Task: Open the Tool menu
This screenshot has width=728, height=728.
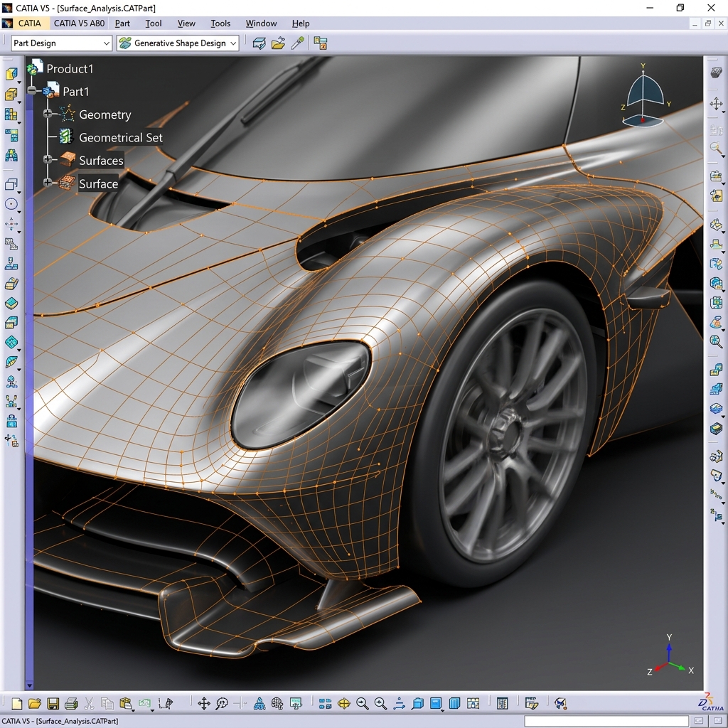Action: coord(154,23)
